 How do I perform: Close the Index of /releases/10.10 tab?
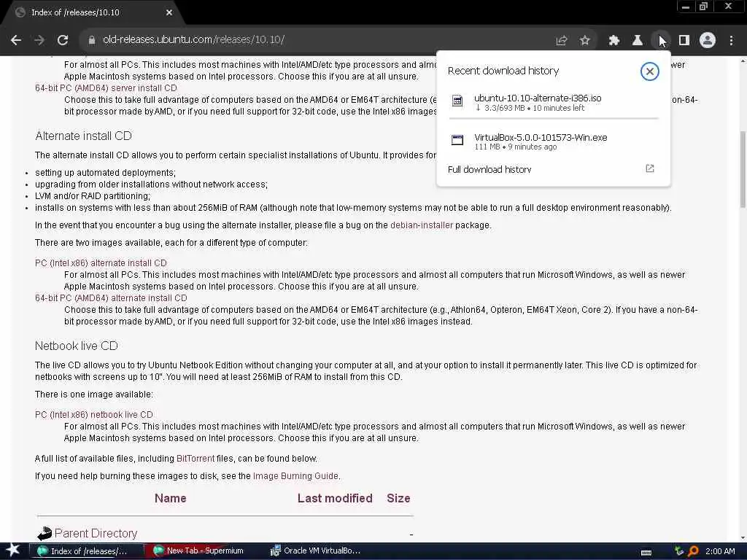tap(169, 13)
